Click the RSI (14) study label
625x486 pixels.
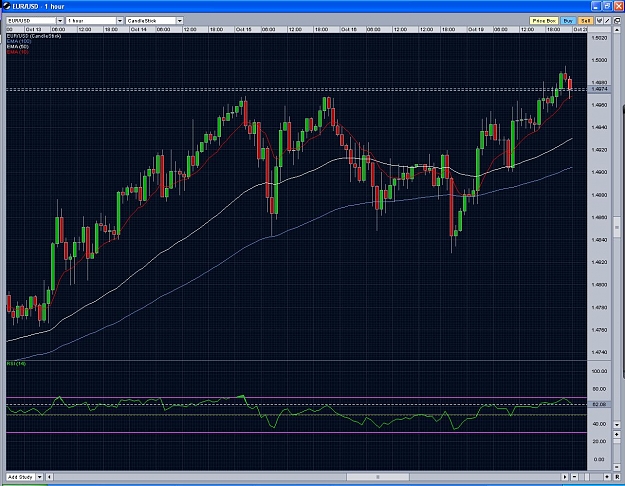point(17,364)
